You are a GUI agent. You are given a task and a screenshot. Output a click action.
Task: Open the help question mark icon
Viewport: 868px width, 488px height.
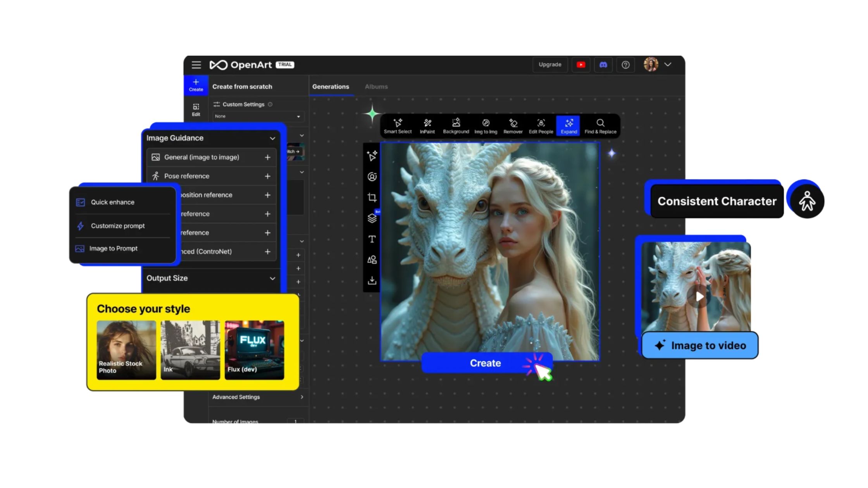tap(625, 65)
